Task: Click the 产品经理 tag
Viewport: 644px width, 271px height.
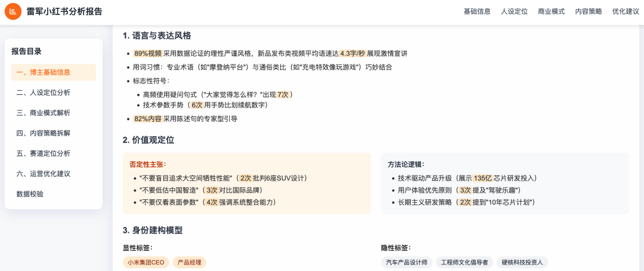Action: [x=190, y=262]
